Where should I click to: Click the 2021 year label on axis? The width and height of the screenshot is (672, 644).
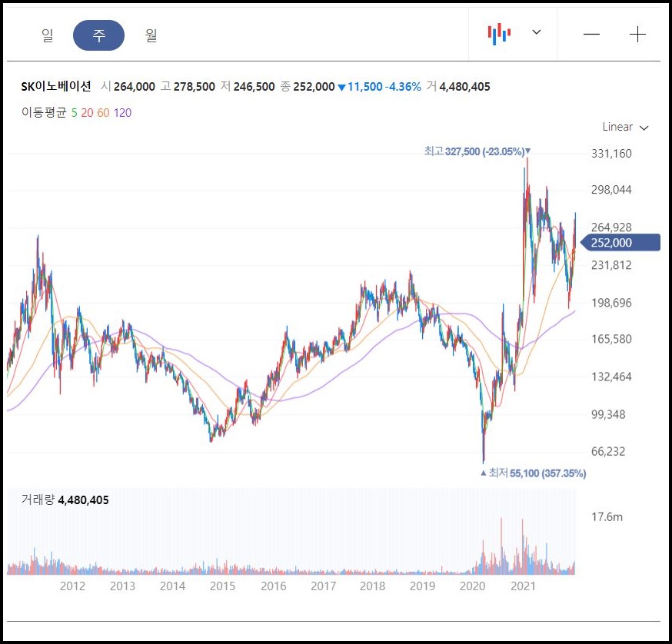(x=523, y=586)
